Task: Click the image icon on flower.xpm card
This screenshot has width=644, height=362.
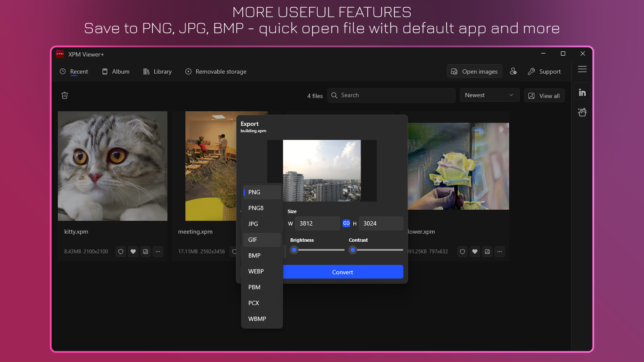Action: click(487, 252)
